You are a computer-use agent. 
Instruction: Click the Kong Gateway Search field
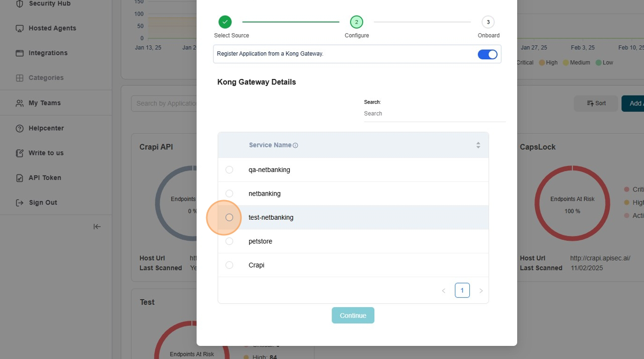(434, 114)
